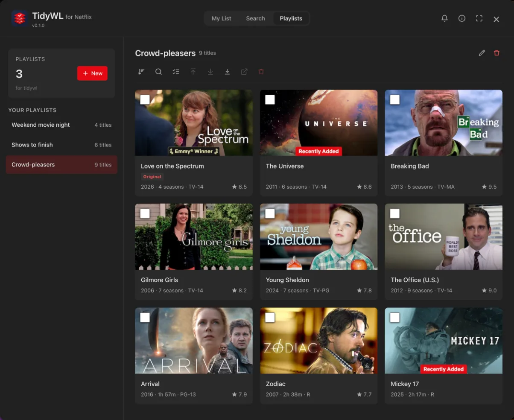Click the Emmy Winner badge on Love on the Spectrum

(x=194, y=151)
